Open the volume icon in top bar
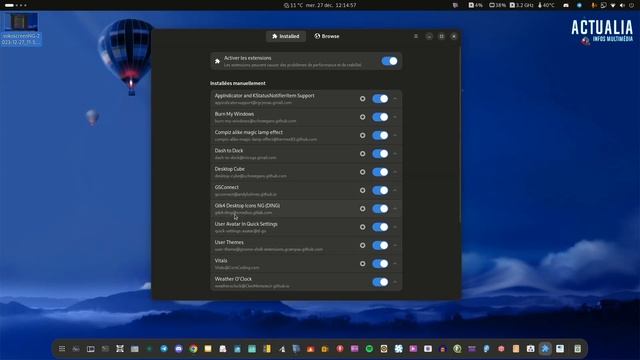This screenshot has height=360, width=640. point(622,5)
